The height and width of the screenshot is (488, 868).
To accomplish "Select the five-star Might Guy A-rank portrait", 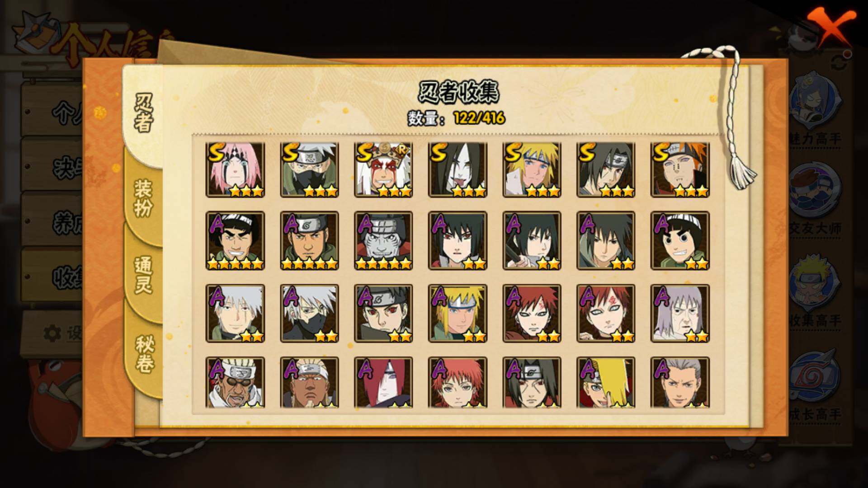I will [235, 240].
